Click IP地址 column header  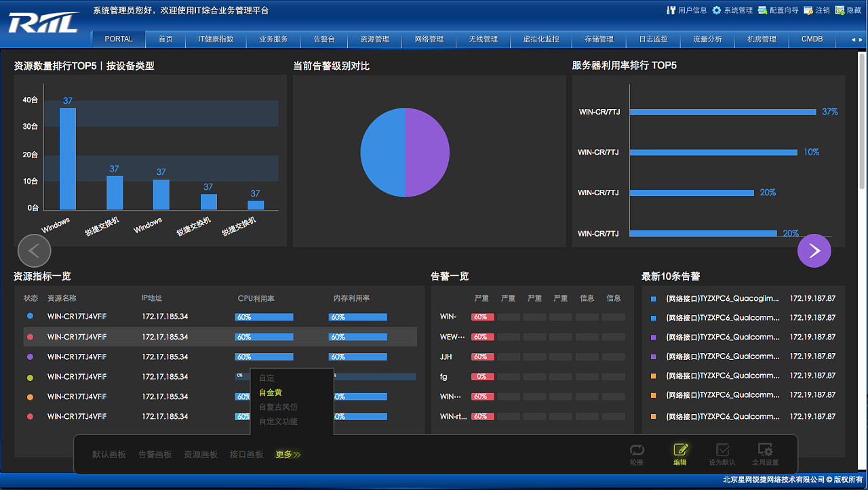point(152,298)
